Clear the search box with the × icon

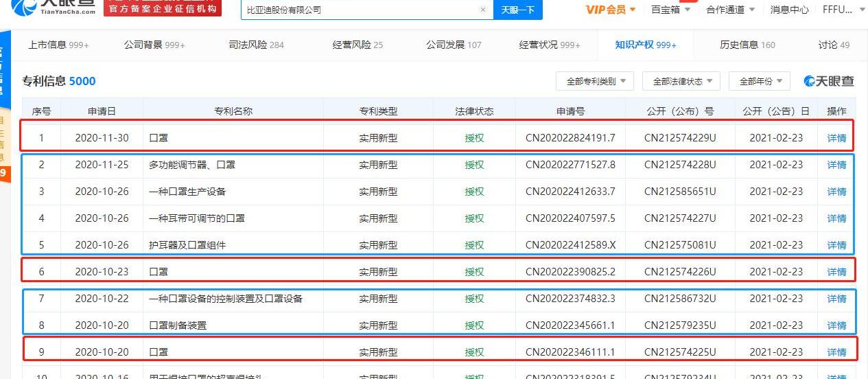[x=483, y=10]
